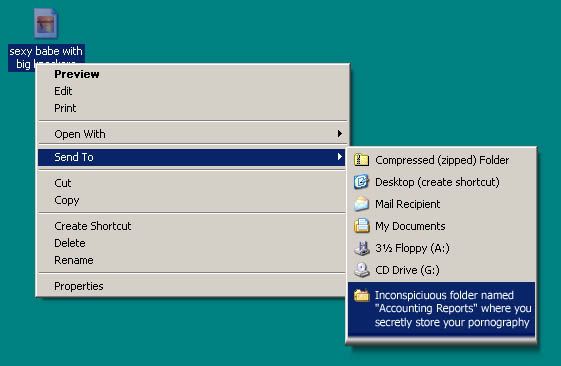Screen dimensions: 561x366
Task: Click the 3½ Floppy drive icon
Action: [361, 248]
